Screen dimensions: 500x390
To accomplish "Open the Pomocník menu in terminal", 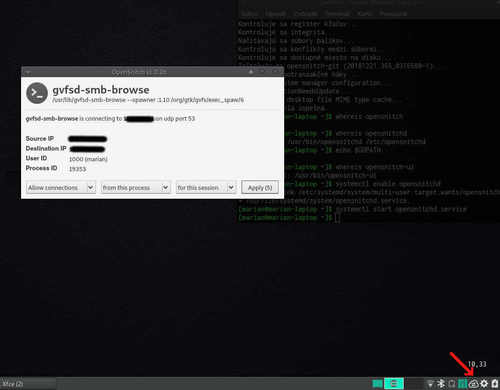I will tap(393, 14).
